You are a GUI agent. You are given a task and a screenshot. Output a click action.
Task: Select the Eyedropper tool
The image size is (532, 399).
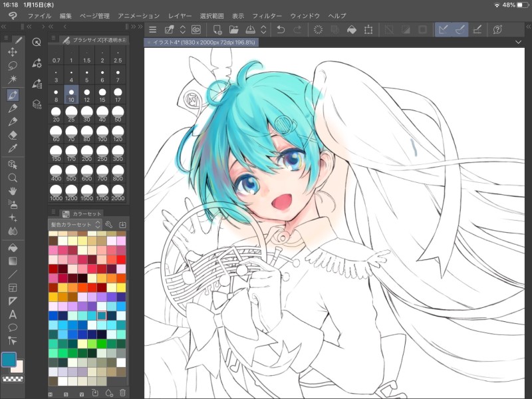pyautogui.click(x=13, y=148)
